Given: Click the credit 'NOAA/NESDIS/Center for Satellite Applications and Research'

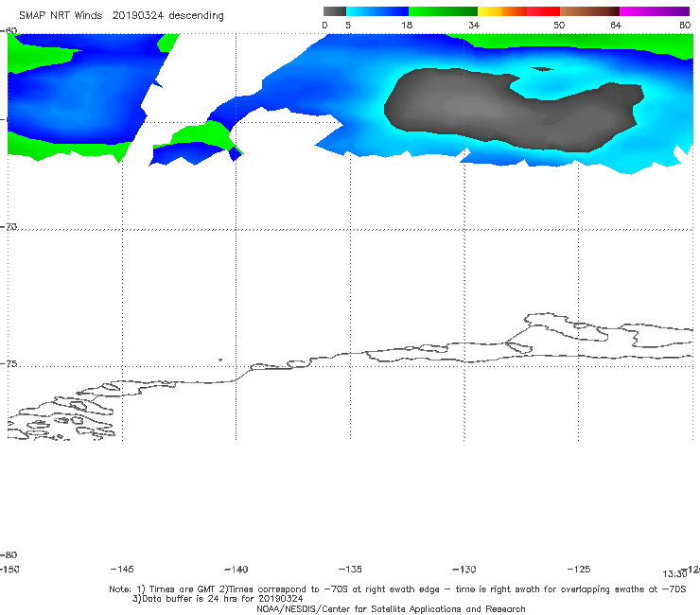Looking at the screenshot, I should [391, 608].
